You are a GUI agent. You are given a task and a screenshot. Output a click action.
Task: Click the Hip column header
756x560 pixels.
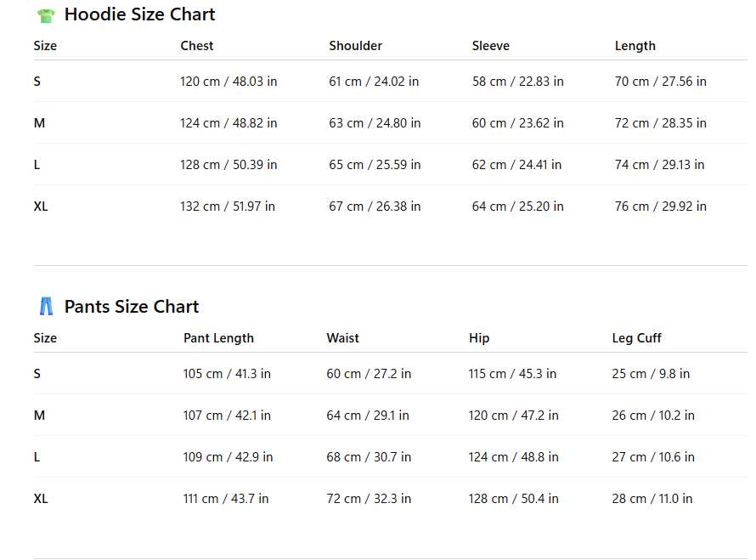coord(479,338)
